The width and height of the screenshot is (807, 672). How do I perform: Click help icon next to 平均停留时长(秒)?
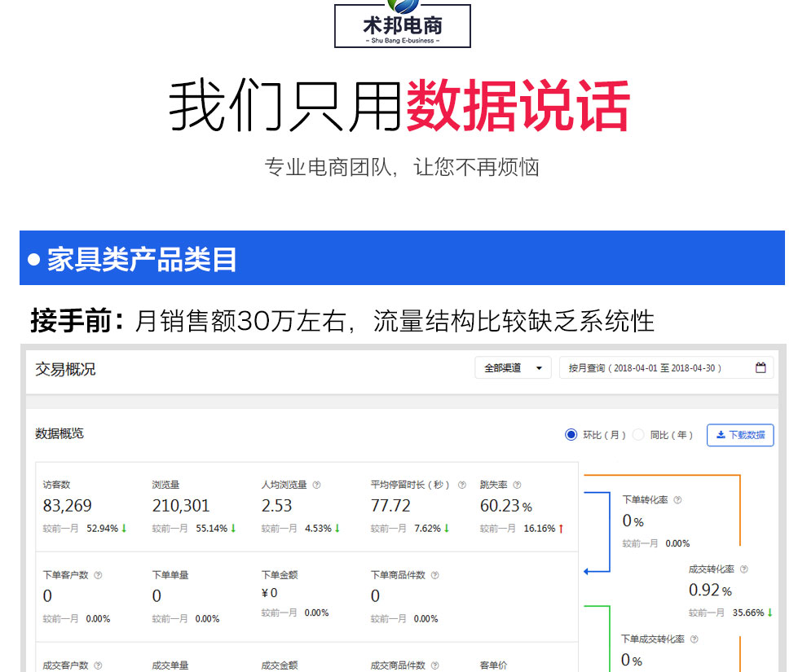pyautogui.click(x=461, y=485)
